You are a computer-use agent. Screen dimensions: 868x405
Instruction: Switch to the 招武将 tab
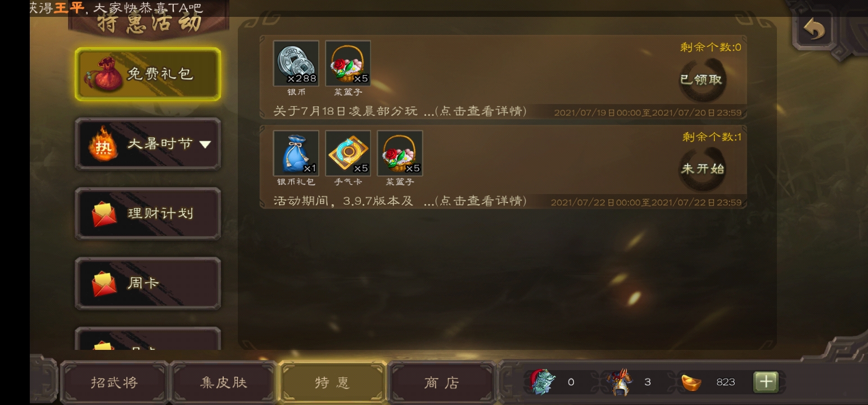click(114, 382)
